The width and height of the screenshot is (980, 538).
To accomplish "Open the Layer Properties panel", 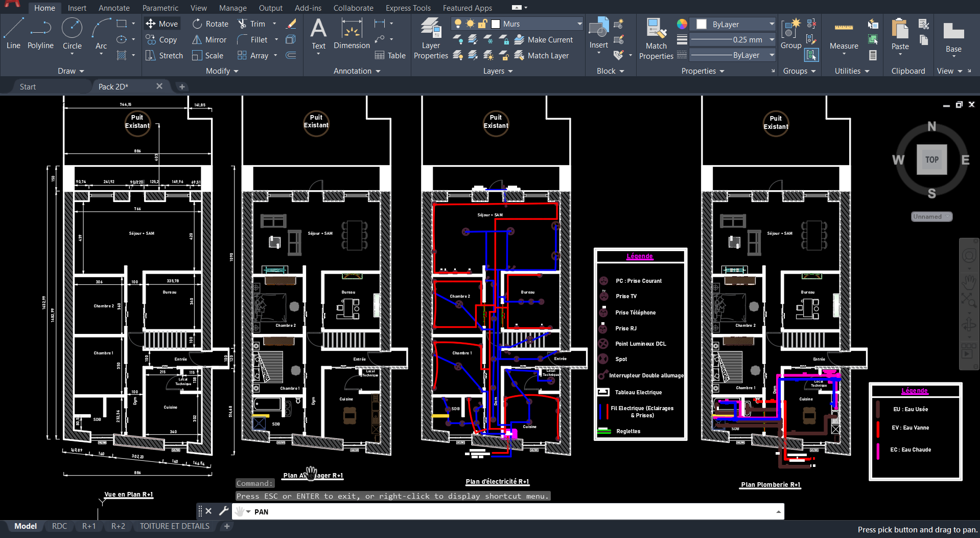I will coord(431,39).
